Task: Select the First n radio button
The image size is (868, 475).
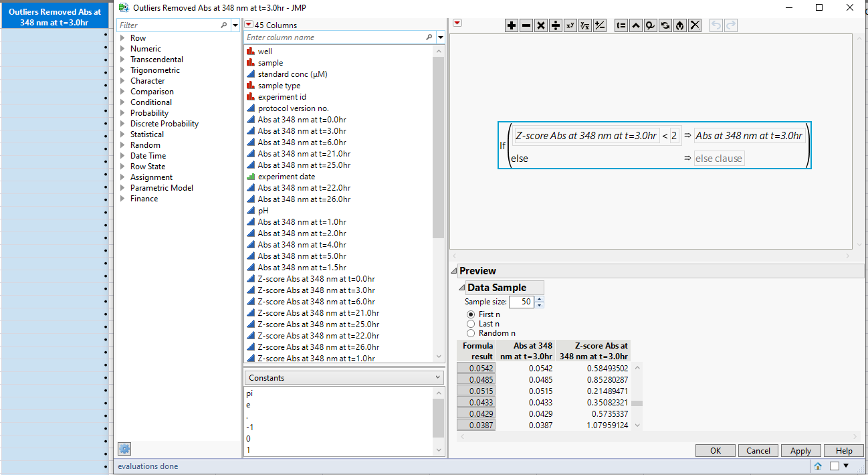Action: (471, 314)
